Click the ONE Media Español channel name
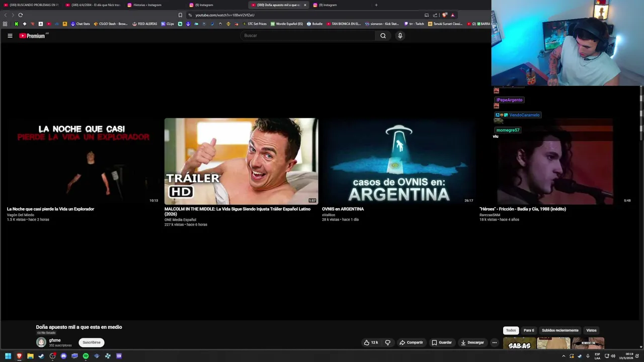 (180, 220)
